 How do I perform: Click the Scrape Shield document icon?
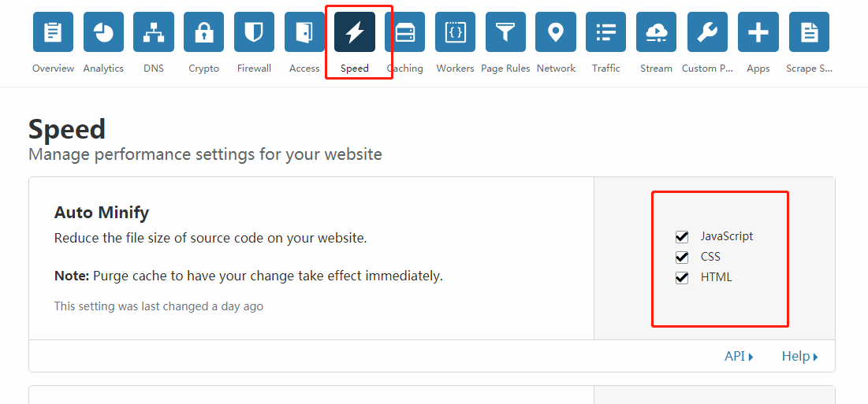pos(809,32)
